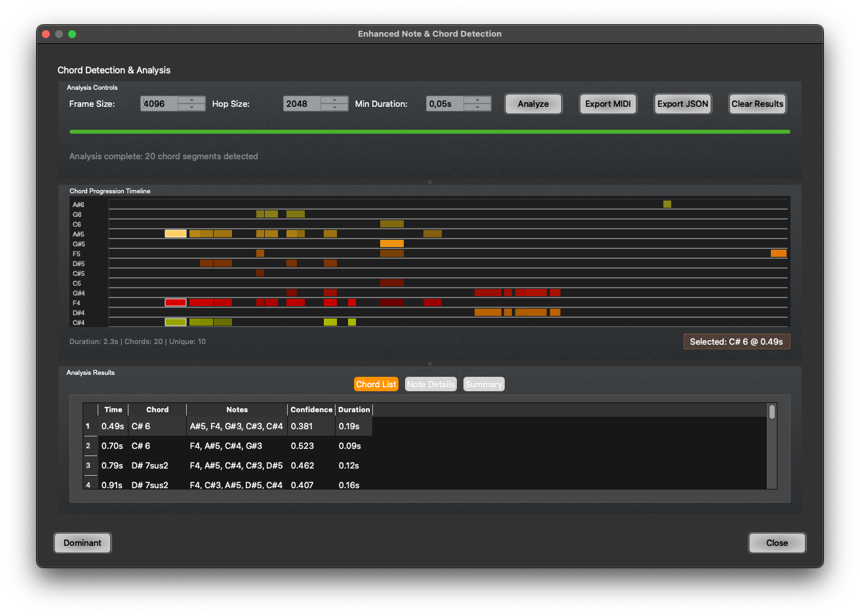Screen dimensions: 860x616
Task: Click the A#6 note block in timeline
Action: click(x=667, y=204)
